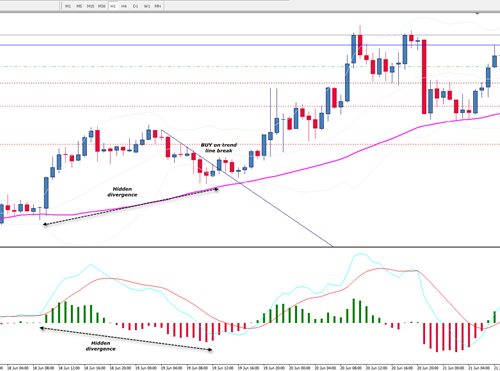
Task: Click the 'BUY on trend line break' annotation
Action: click(x=219, y=148)
